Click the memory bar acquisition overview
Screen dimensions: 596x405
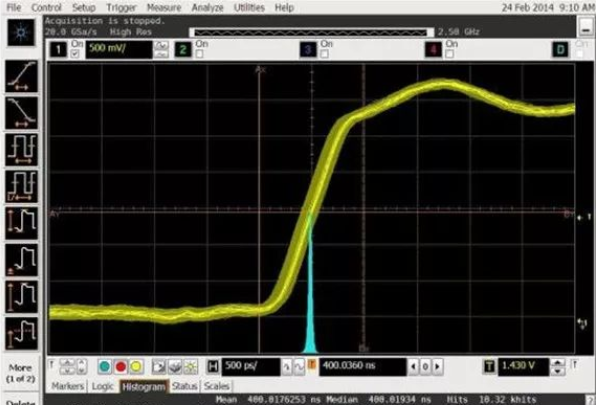click(312, 32)
